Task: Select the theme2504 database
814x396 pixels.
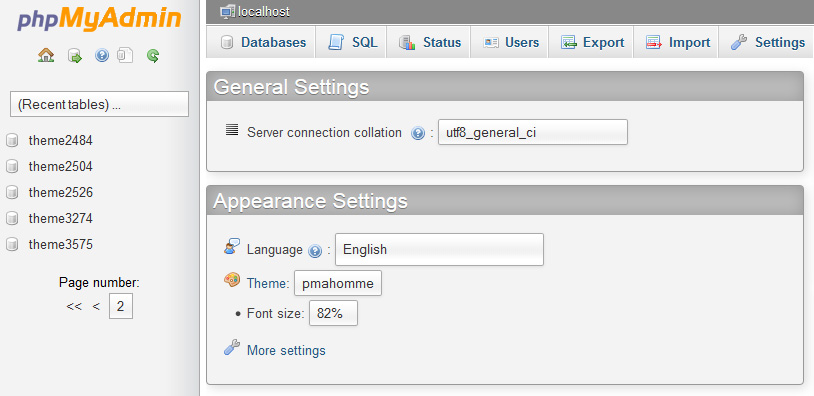Action: (61, 167)
